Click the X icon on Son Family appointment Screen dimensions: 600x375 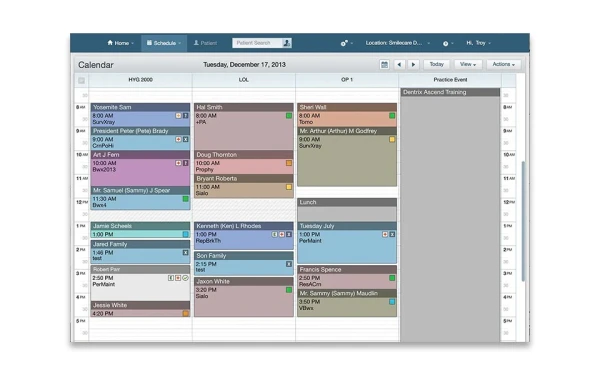pyautogui.click(x=289, y=264)
